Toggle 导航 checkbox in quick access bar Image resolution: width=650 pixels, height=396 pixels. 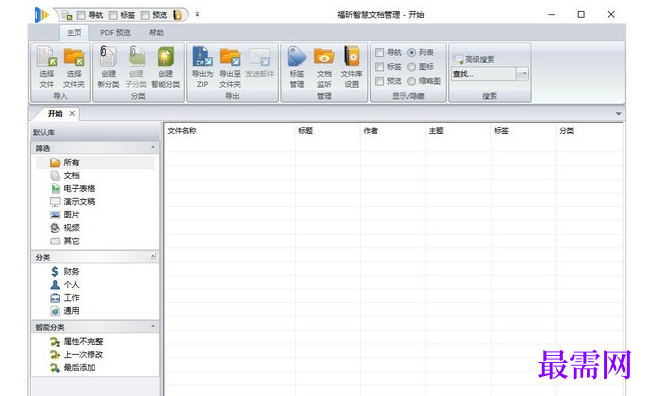click(x=81, y=15)
